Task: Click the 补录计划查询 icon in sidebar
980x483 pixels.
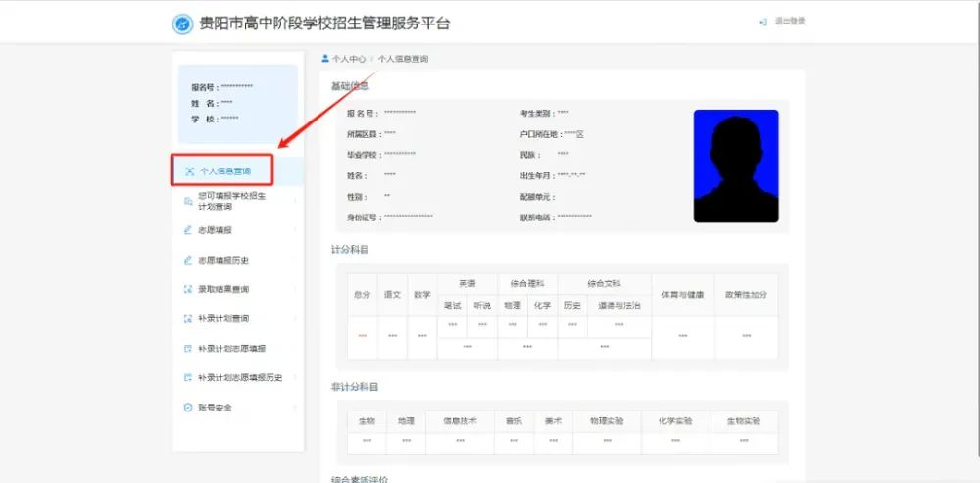Action: [188, 318]
